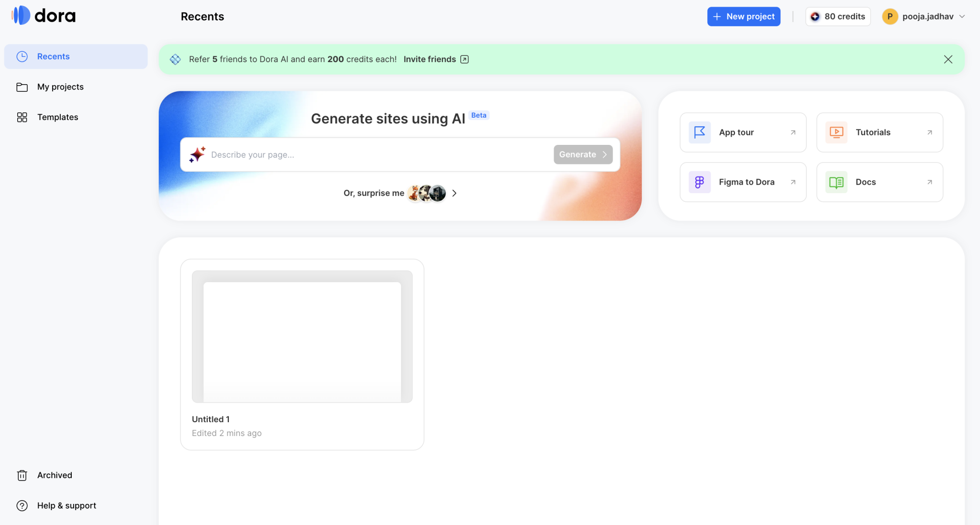Expand the surprise me options chevron
The width and height of the screenshot is (980, 525).
(x=454, y=193)
